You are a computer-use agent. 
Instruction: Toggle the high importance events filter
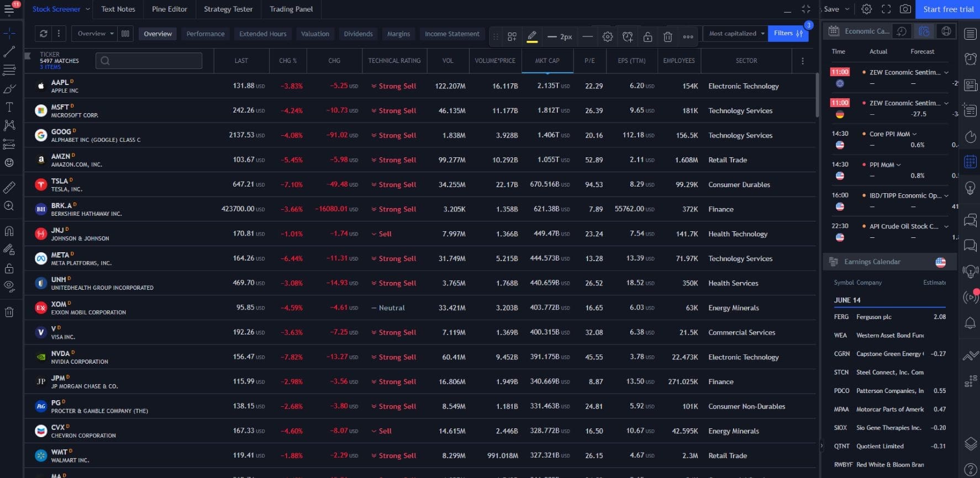point(924,31)
